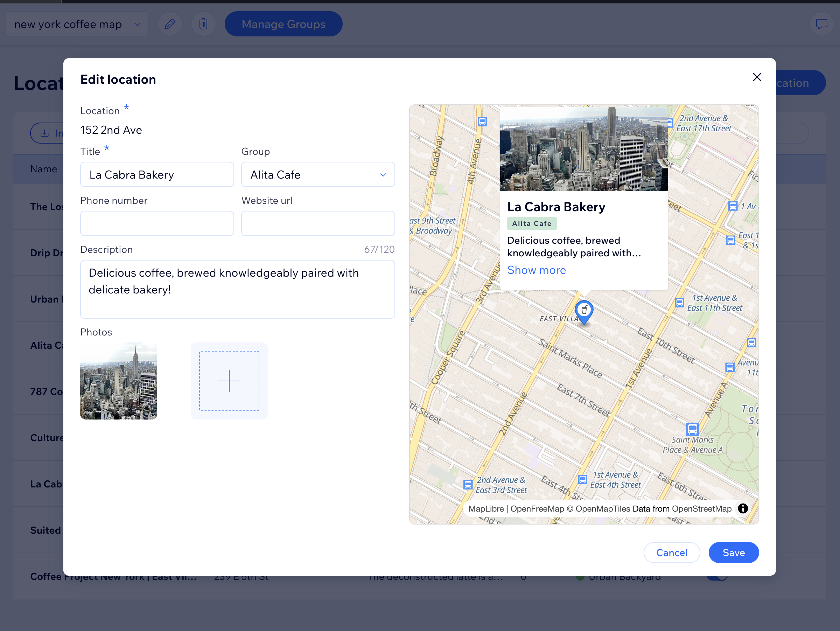Click bus stop icon at Saint Marks Place & Avenue A
Screen dimensions: 840x631
[x=692, y=429]
